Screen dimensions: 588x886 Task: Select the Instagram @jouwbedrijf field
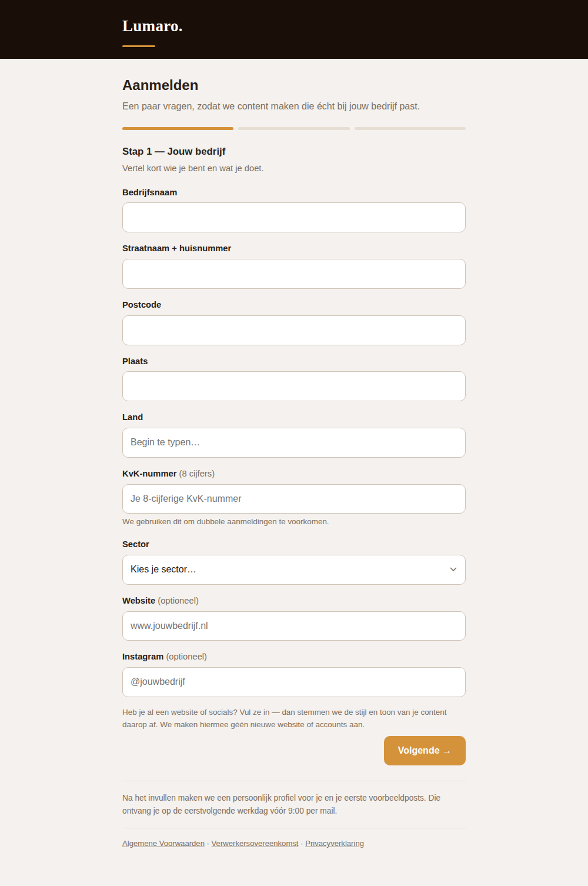point(294,682)
